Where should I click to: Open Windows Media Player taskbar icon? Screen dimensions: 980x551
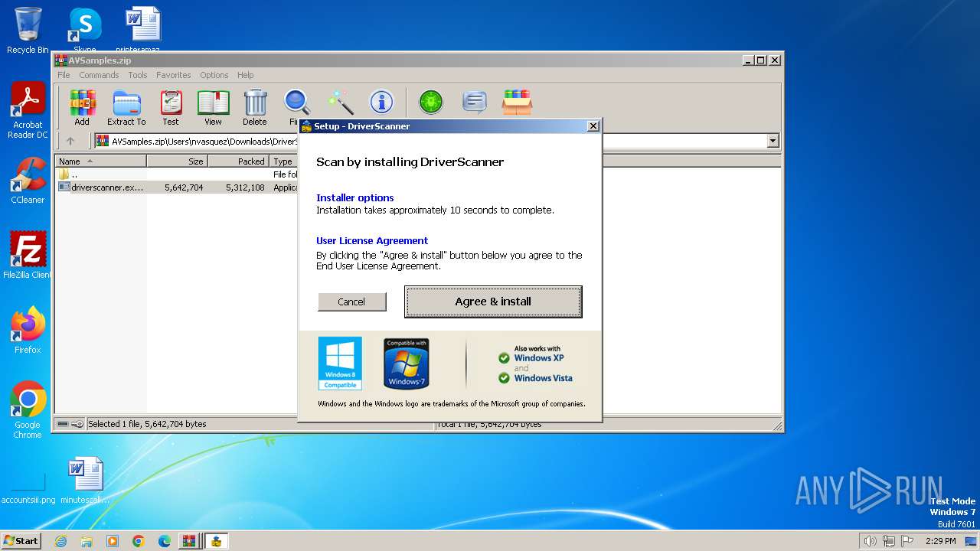113,541
